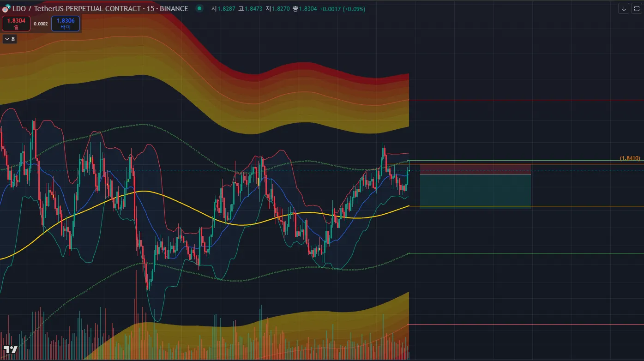Toggle the fullscreen chart view icon
Image resolution: width=644 pixels, height=361 pixels.
pos(637,8)
